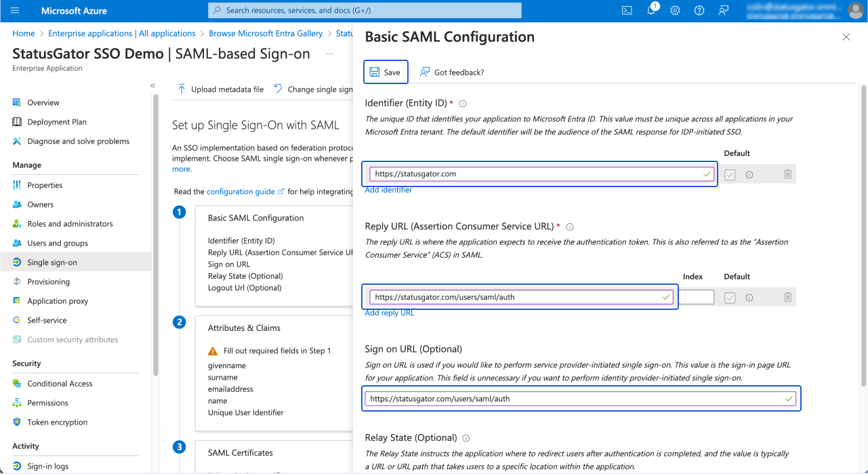Viewport: 868px width, 474px height.
Task: Toggle Default checkbox for the identifier row
Action: click(730, 174)
